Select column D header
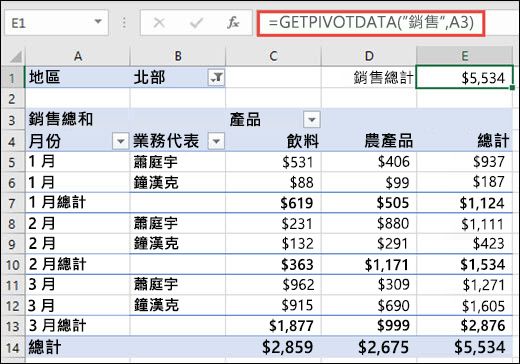Image resolution: width=520 pixels, height=364 pixels. click(x=369, y=56)
